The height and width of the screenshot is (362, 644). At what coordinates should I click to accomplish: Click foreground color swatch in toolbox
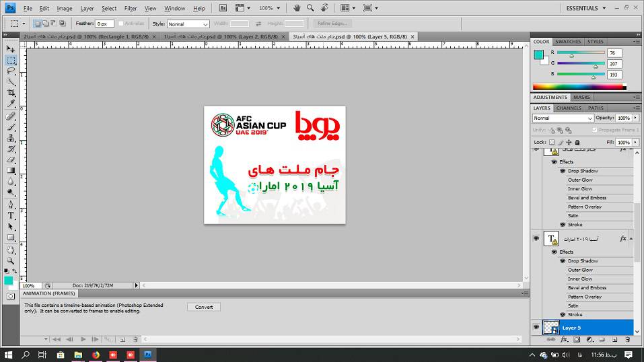[8, 280]
